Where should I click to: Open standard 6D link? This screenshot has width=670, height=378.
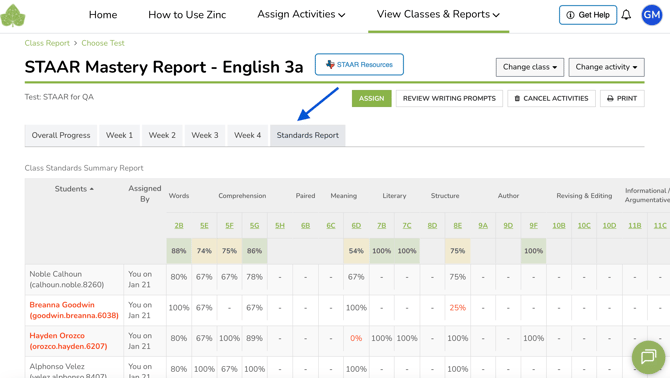356,226
